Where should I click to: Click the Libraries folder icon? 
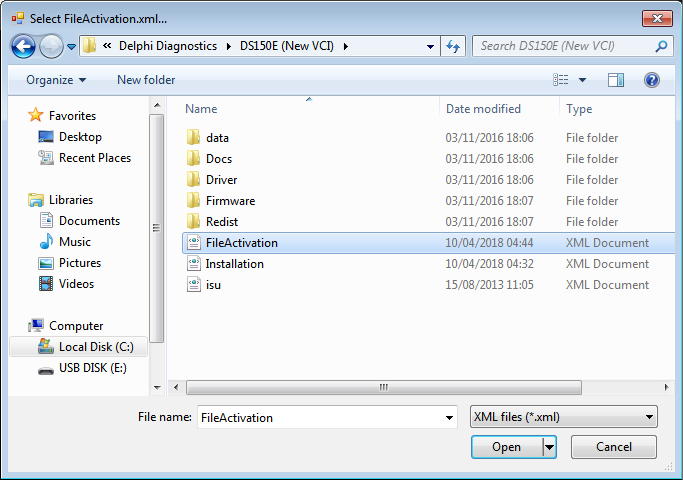point(36,200)
